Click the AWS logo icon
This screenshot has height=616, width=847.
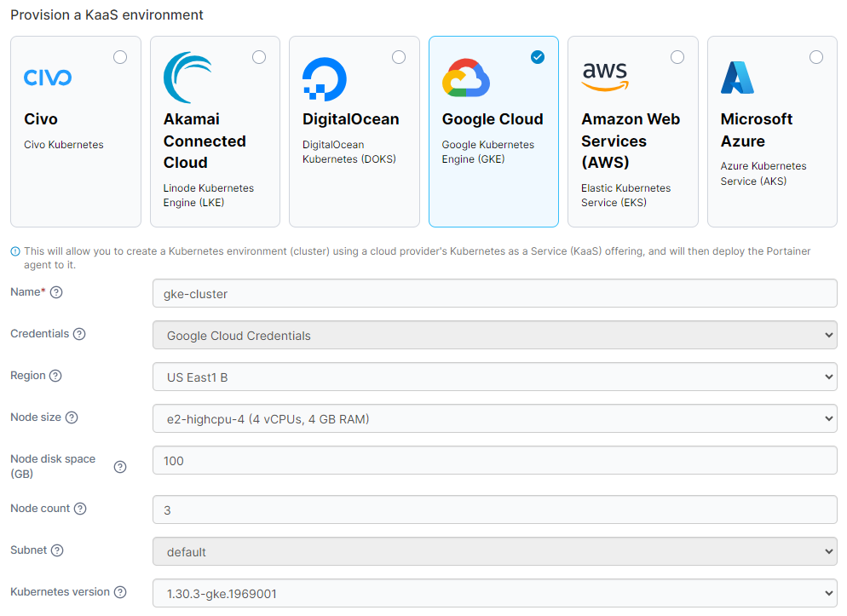click(605, 77)
